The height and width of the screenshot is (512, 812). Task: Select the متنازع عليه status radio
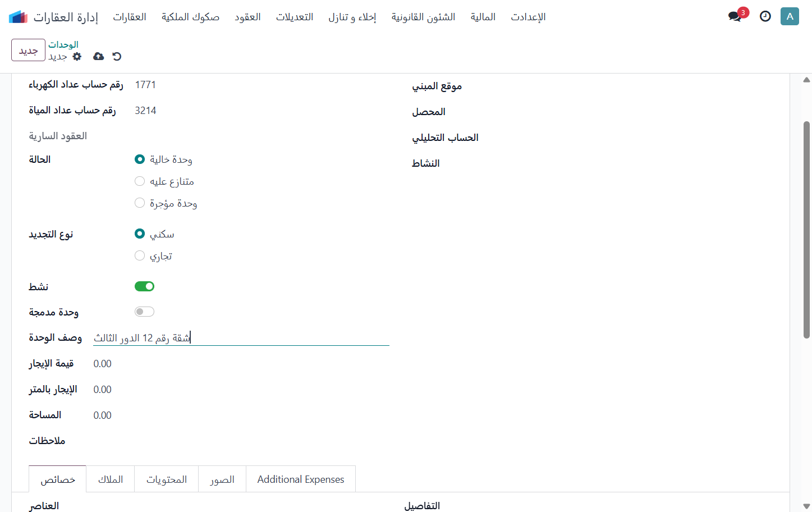tap(140, 181)
